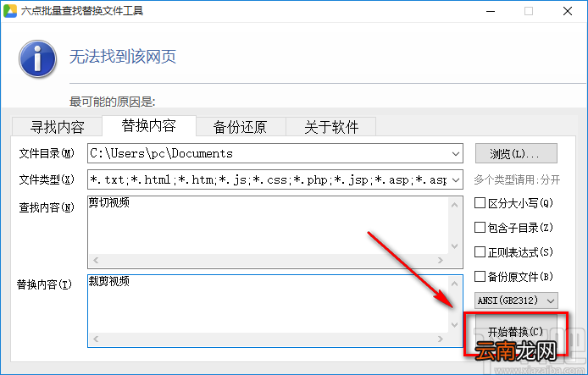Click the 多个类型请用;分开 hint text
This screenshot has height=375, width=588.
click(517, 179)
